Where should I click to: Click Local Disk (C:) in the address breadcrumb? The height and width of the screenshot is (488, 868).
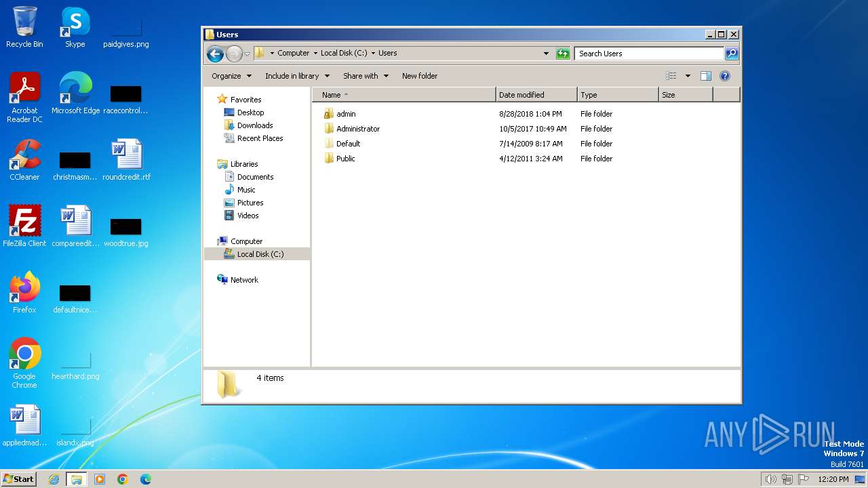pyautogui.click(x=344, y=53)
